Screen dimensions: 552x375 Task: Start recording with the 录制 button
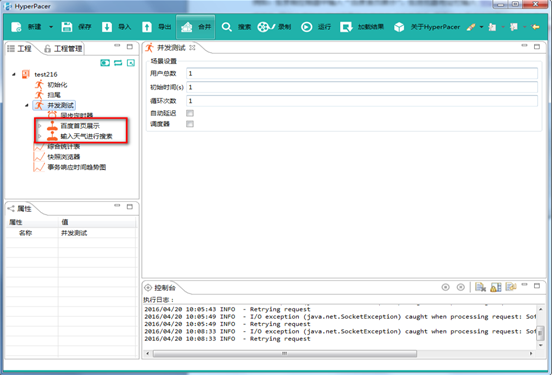click(274, 27)
